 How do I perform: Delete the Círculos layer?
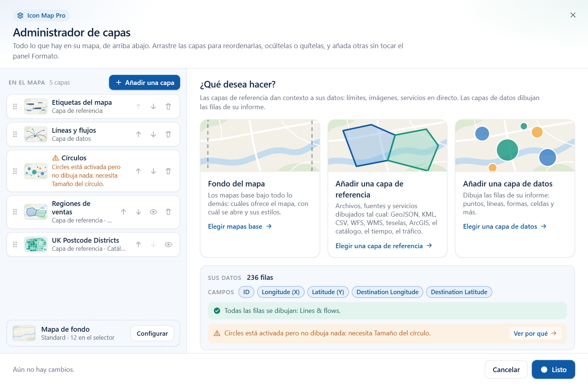tap(168, 171)
